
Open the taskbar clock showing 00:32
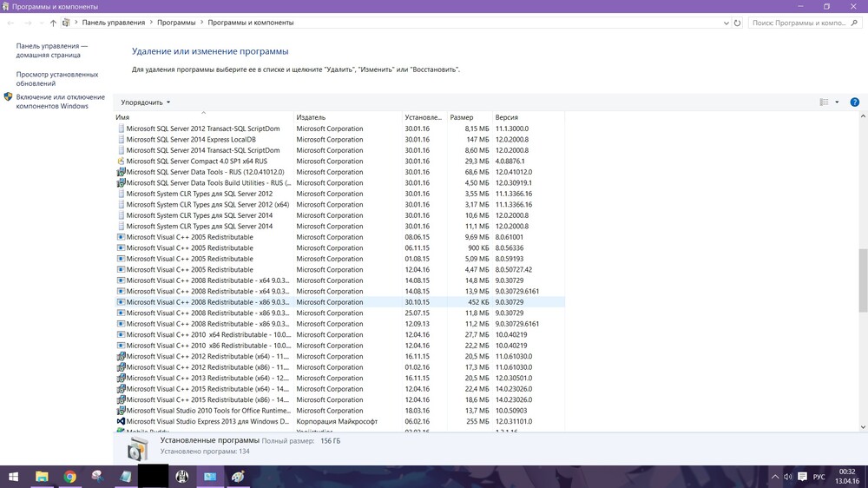coord(847,477)
